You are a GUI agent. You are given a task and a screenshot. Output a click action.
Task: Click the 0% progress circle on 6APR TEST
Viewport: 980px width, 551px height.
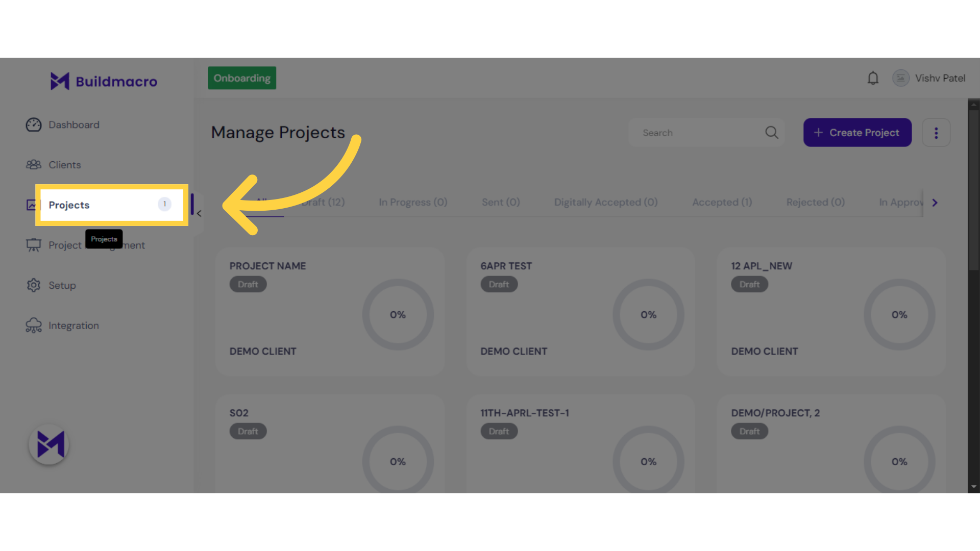(x=649, y=314)
